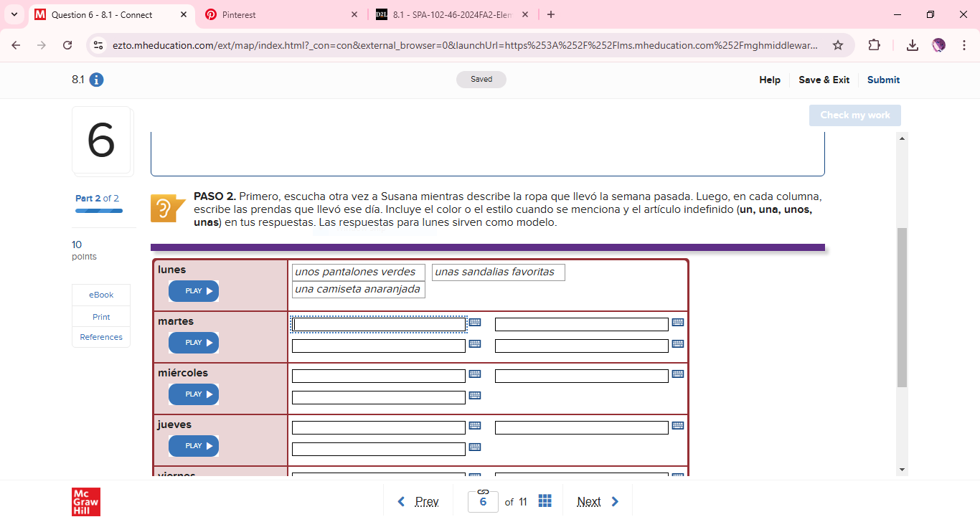The width and height of the screenshot is (980, 522).
Task: Click the browser address bar URL
Action: pos(465,45)
